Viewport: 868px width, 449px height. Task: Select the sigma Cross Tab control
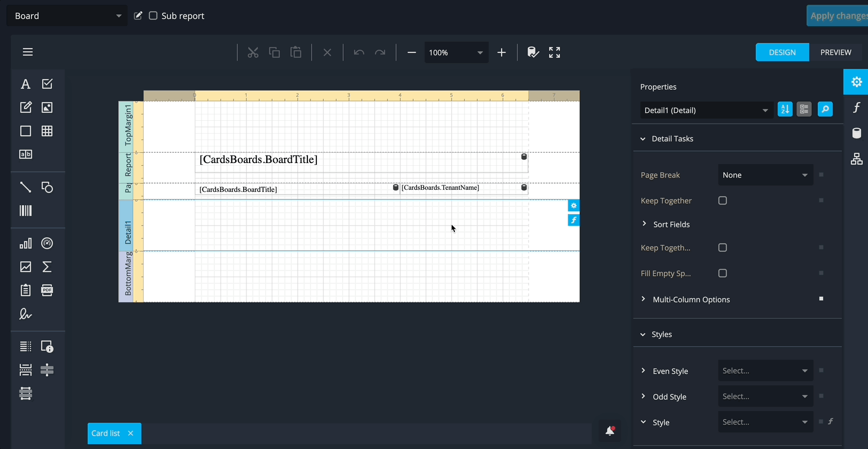coord(47,267)
